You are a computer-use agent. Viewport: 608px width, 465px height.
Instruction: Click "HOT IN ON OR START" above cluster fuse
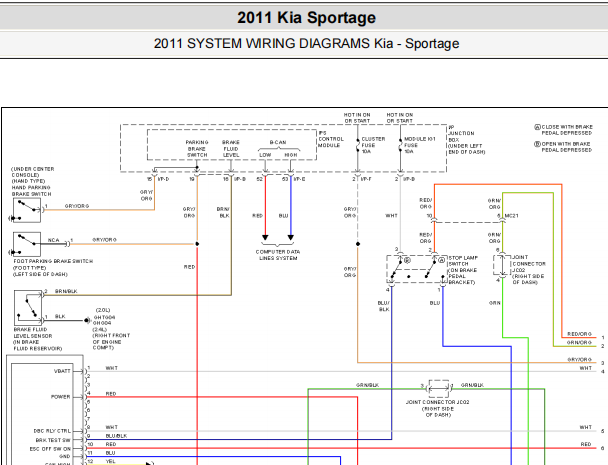tap(357, 118)
